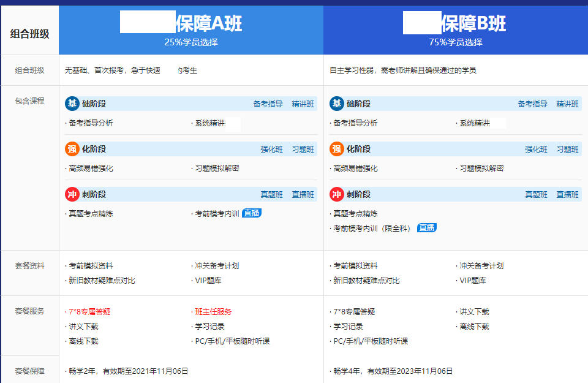588x383 pixels.
Task: Click the orange 强 circle icon under 保障B班
Action: coord(337,149)
